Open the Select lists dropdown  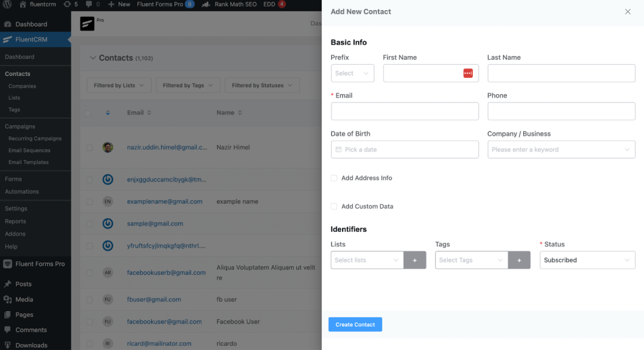(x=367, y=260)
